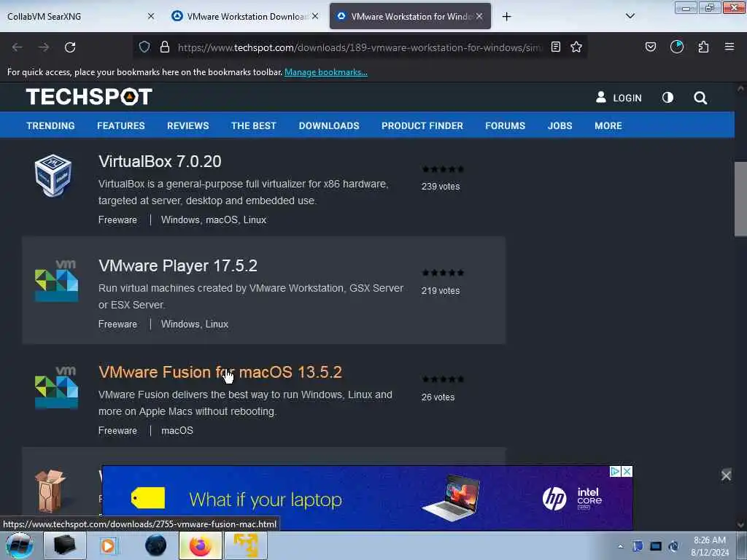The height and width of the screenshot is (560, 747).
Task: Click the HP laptop advertisement banner
Action: (368, 497)
